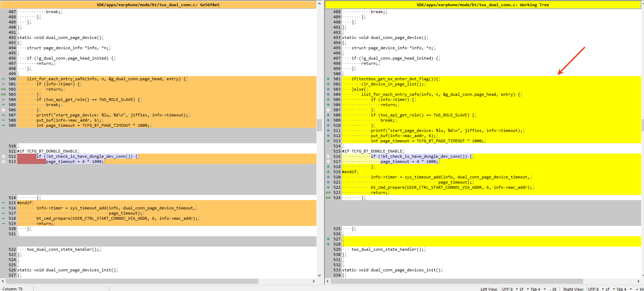644x291 pixels.
Task: Open the Left View LF line-ending dropdown
Action: point(524,289)
